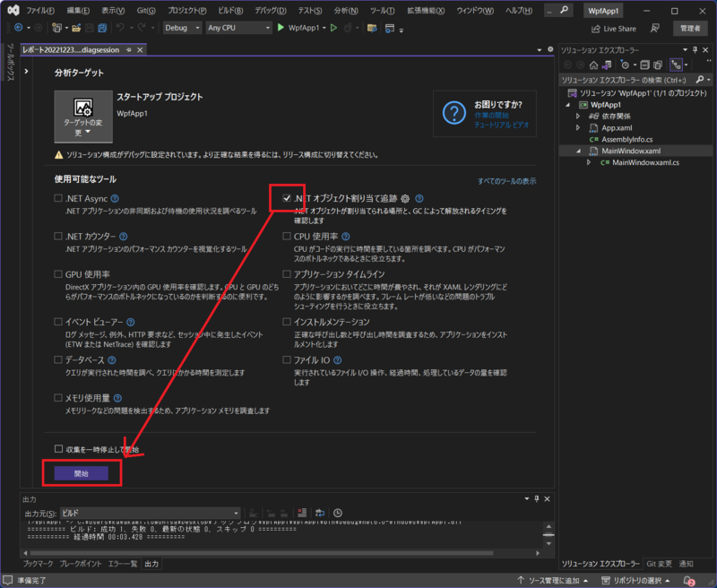
Task: Switch to the Git 変更 tab
Action: [x=659, y=564]
